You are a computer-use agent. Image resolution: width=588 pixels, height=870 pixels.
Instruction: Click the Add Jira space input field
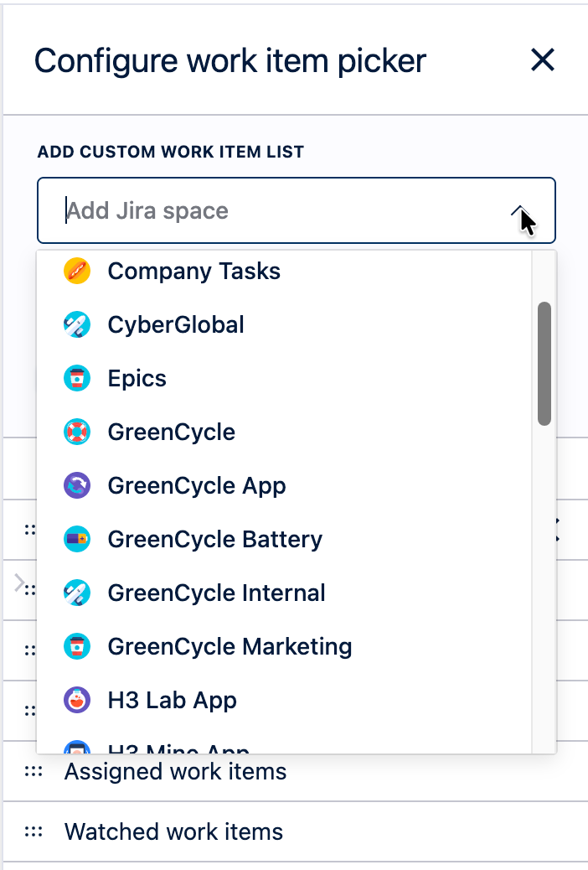297,210
